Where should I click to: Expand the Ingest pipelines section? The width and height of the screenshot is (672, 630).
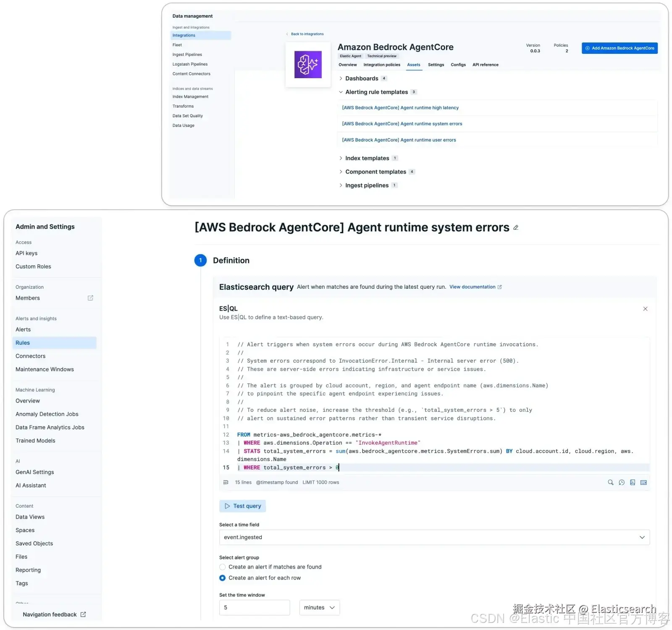pyautogui.click(x=341, y=185)
